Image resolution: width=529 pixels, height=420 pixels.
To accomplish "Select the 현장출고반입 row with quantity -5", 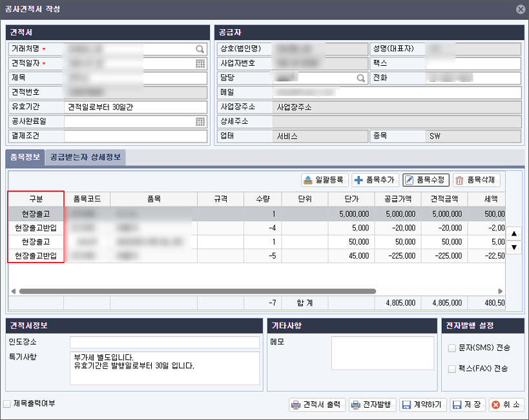I will tap(256, 256).
